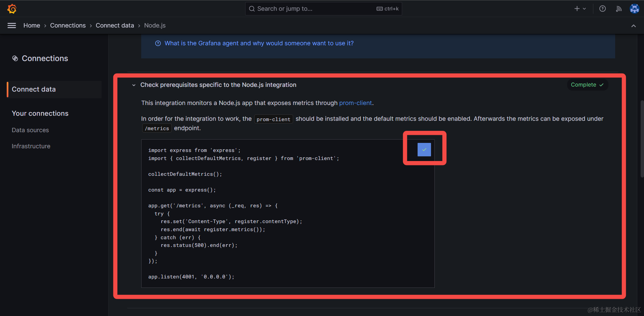Open the user profile avatar
Viewport: 644px width, 316px height.
tap(634, 9)
